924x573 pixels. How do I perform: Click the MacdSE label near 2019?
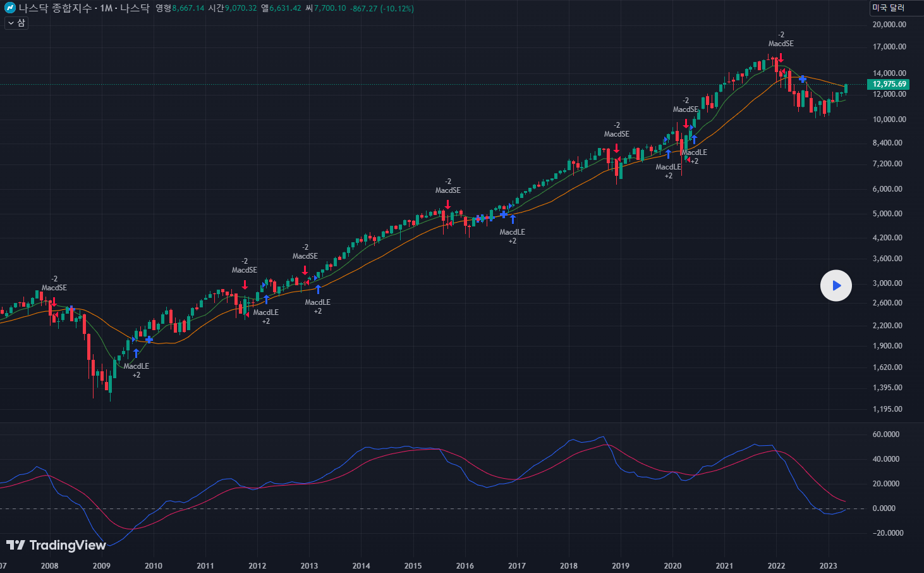617,134
